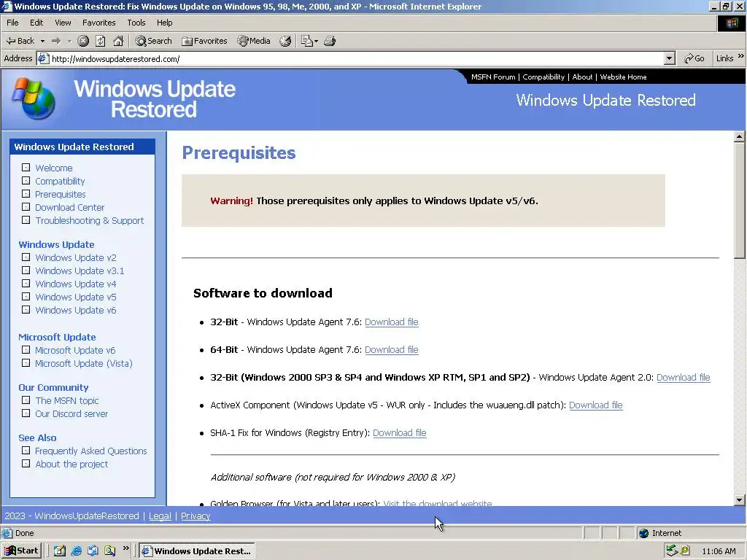
Task: Open the Favorites toolbar button
Action: click(204, 41)
